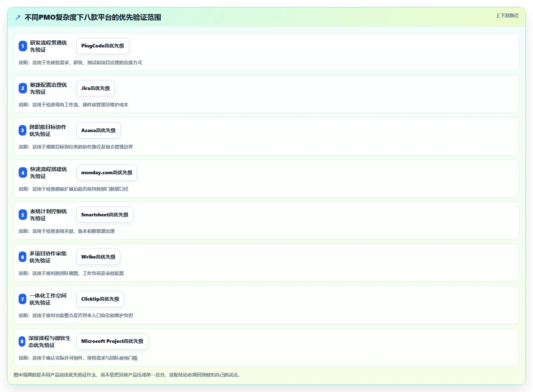This screenshot has width=533, height=392.
Task: Click the Smartsheet高优先级 chip
Action: point(105,215)
